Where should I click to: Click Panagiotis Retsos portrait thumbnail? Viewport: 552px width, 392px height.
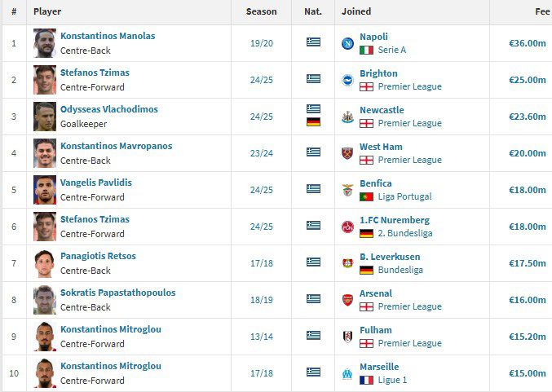coord(45,263)
